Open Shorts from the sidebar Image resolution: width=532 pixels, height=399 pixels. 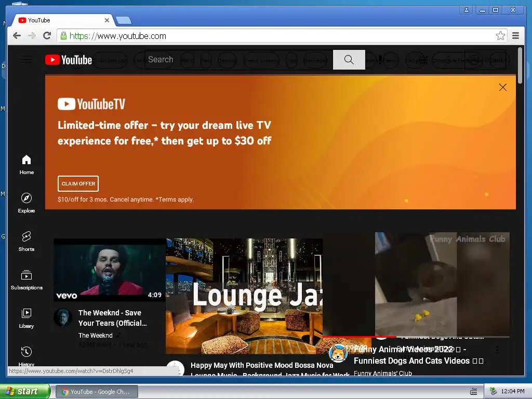(26, 241)
